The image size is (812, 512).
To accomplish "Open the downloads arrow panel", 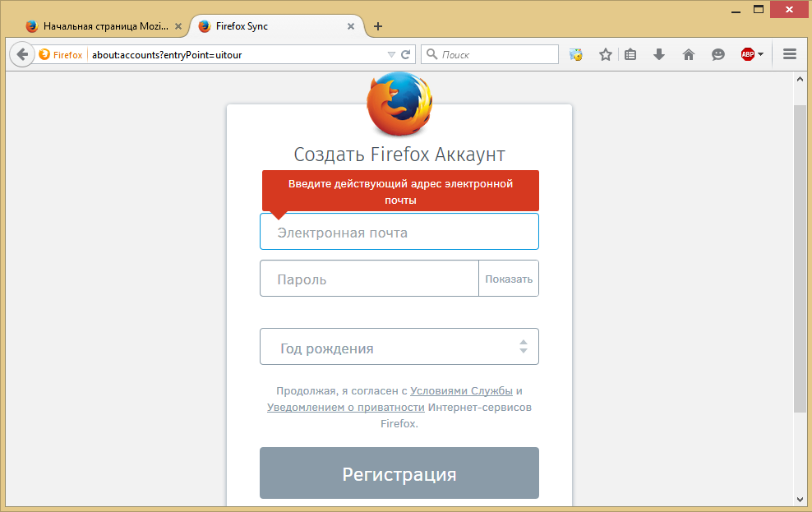I will click(x=658, y=55).
